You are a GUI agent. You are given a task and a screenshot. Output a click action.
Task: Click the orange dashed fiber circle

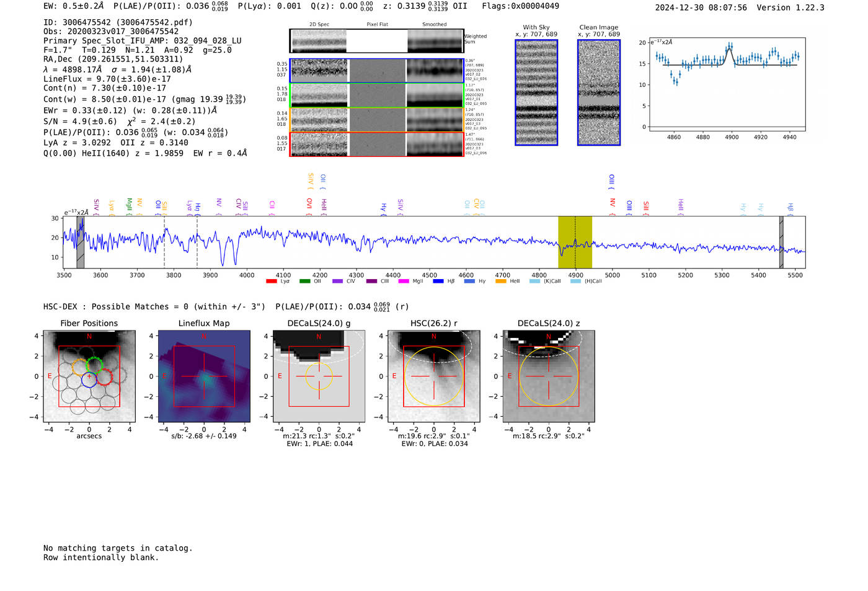(x=81, y=367)
